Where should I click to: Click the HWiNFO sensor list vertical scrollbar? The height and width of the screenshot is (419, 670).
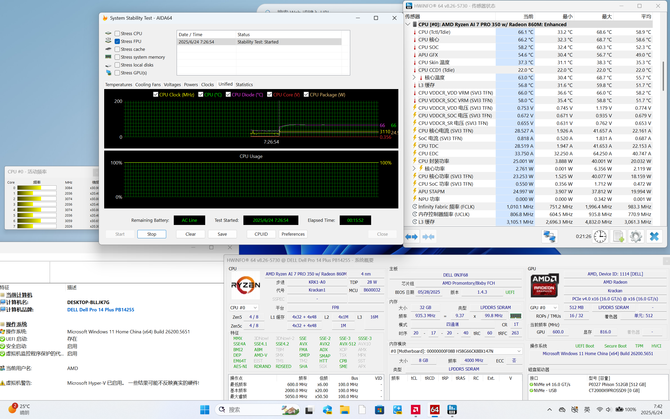tap(663, 76)
